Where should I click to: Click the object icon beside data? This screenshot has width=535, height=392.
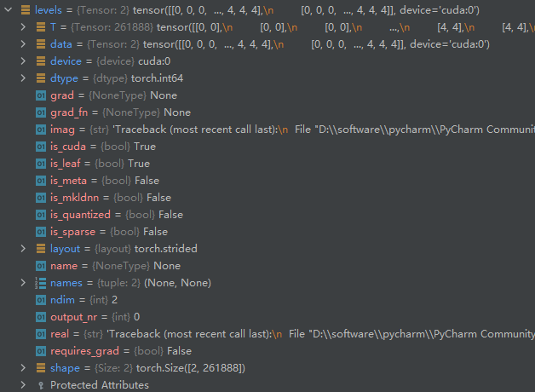click(x=41, y=44)
